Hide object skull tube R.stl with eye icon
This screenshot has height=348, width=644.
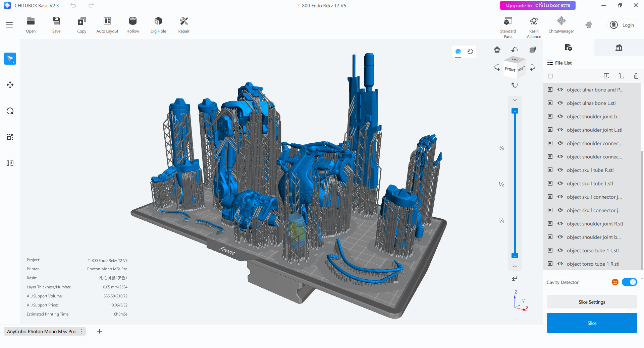pos(560,170)
